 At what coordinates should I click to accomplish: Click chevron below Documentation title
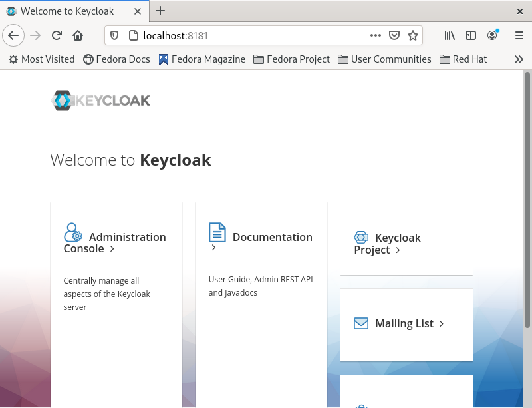pos(213,248)
